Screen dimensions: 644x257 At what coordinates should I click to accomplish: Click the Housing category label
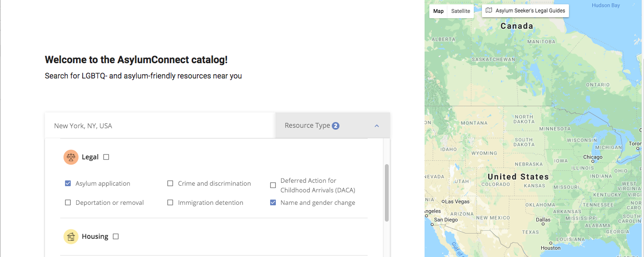pos(95,236)
